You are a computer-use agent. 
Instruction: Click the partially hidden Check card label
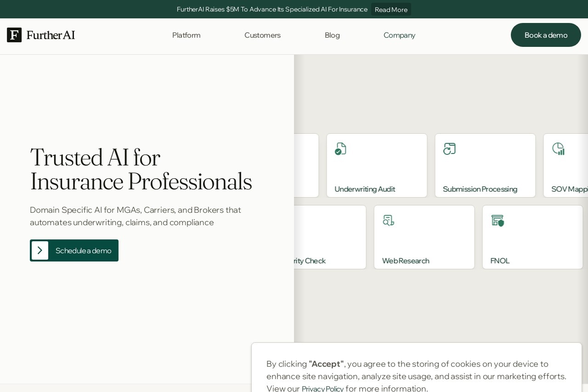click(x=310, y=261)
